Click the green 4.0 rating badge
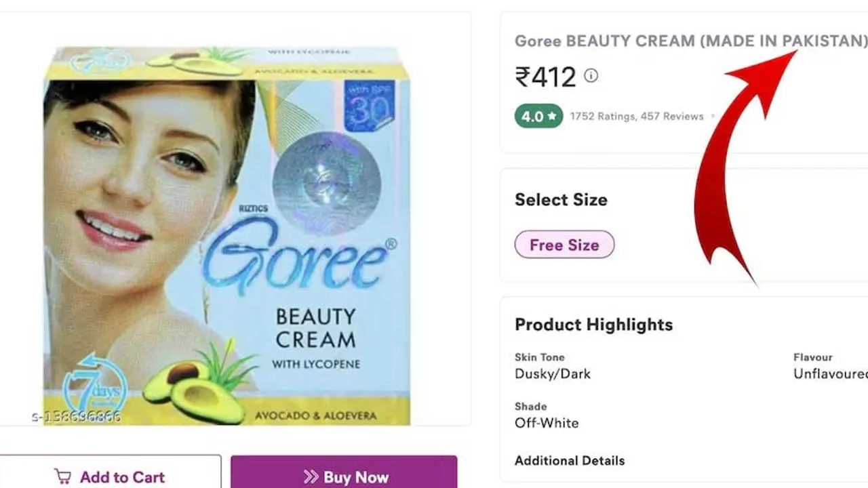 coord(538,116)
